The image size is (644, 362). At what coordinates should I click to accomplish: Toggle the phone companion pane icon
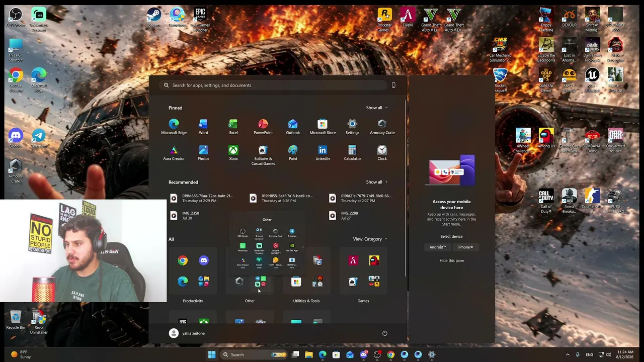(393, 85)
